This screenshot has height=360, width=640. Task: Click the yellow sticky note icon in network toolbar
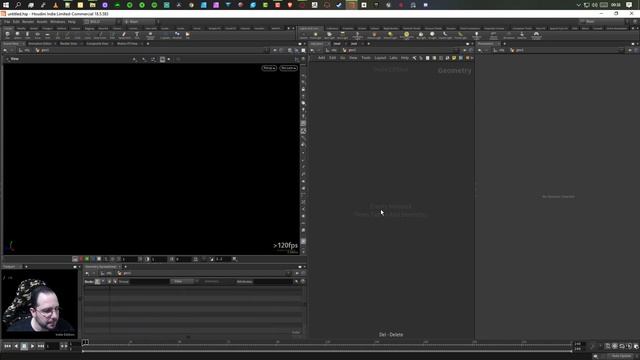pyautogui.click(x=454, y=58)
